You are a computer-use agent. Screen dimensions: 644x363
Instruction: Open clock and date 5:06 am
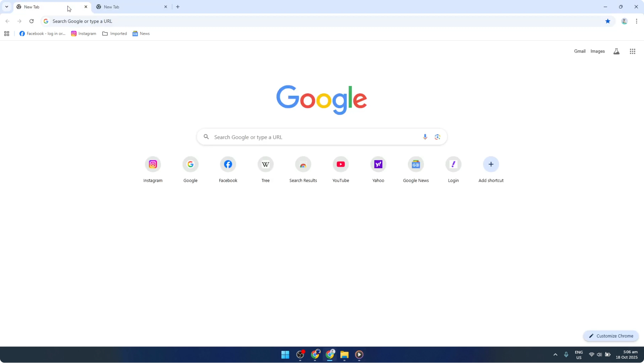coord(627,355)
